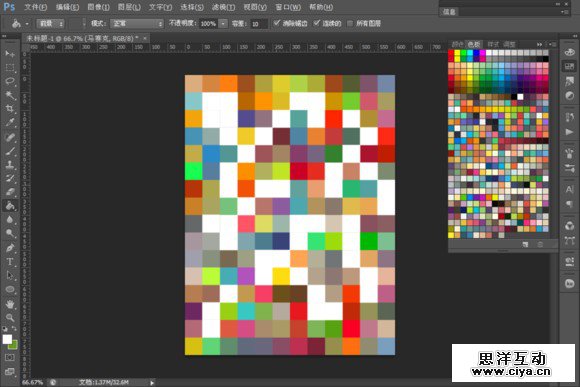Image resolution: width=580 pixels, height=387 pixels.
Task: Select the Paint Bucket tool
Action: click(x=10, y=206)
